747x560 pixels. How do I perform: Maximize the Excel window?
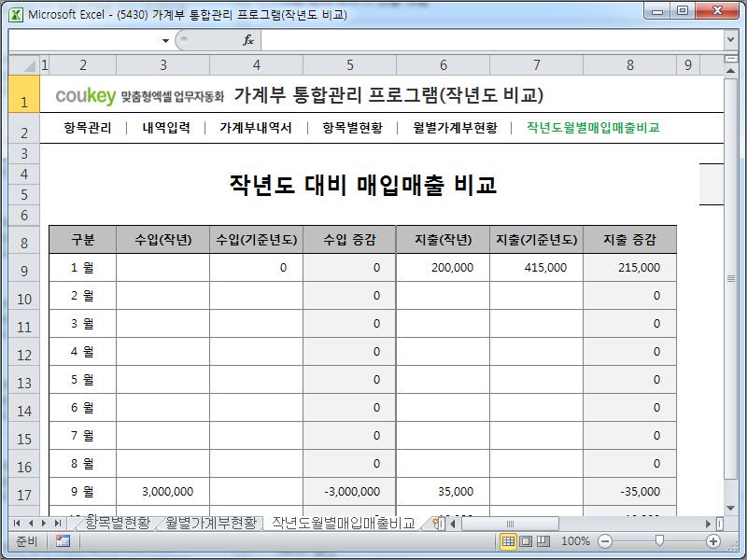[x=683, y=11]
